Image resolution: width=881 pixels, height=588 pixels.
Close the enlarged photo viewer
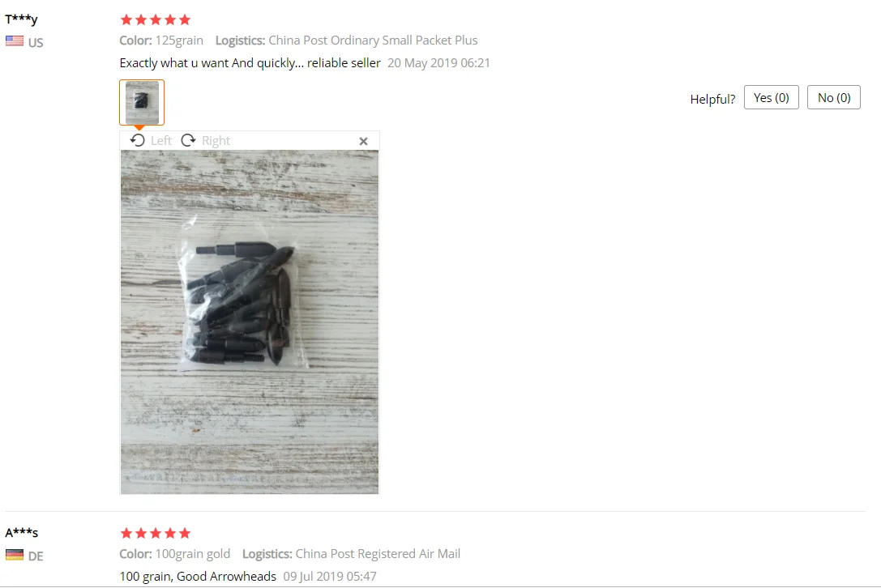(x=364, y=142)
